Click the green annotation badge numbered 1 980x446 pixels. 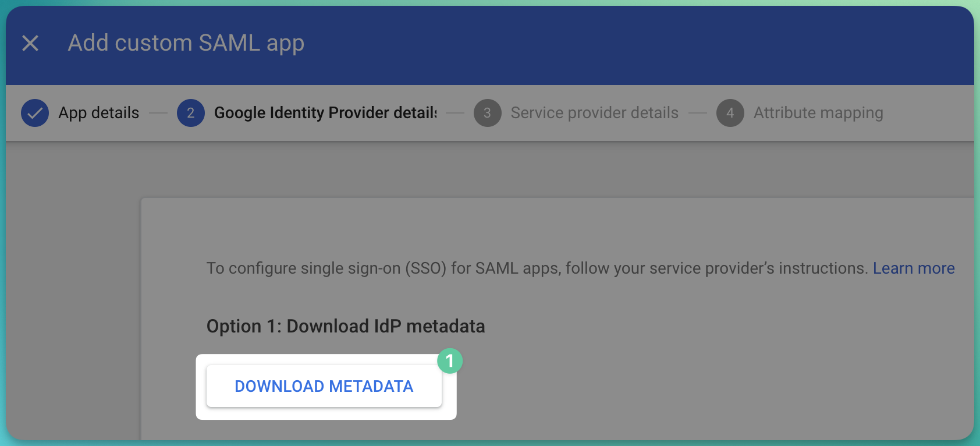450,361
